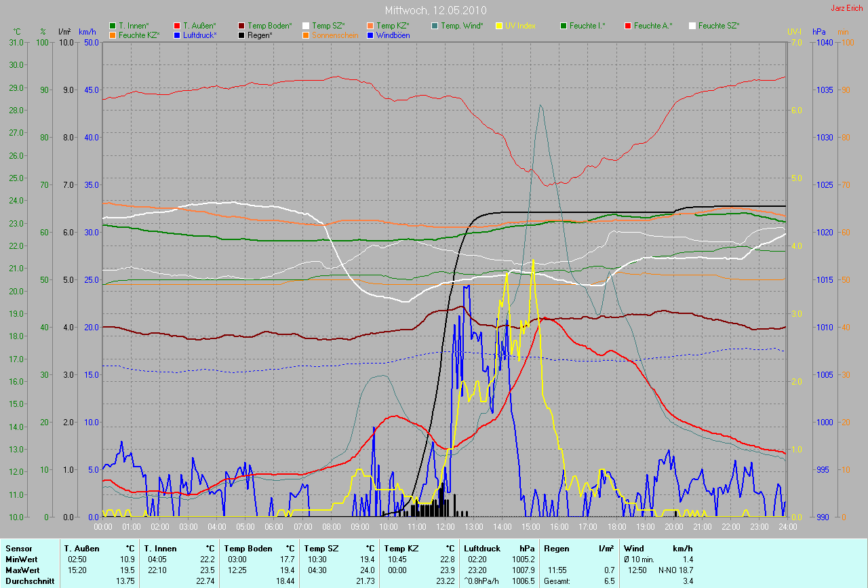The height and width of the screenshot is (588, 868).
Task: Click the white Temp SZ legend marker
Action: click(306, 26)
